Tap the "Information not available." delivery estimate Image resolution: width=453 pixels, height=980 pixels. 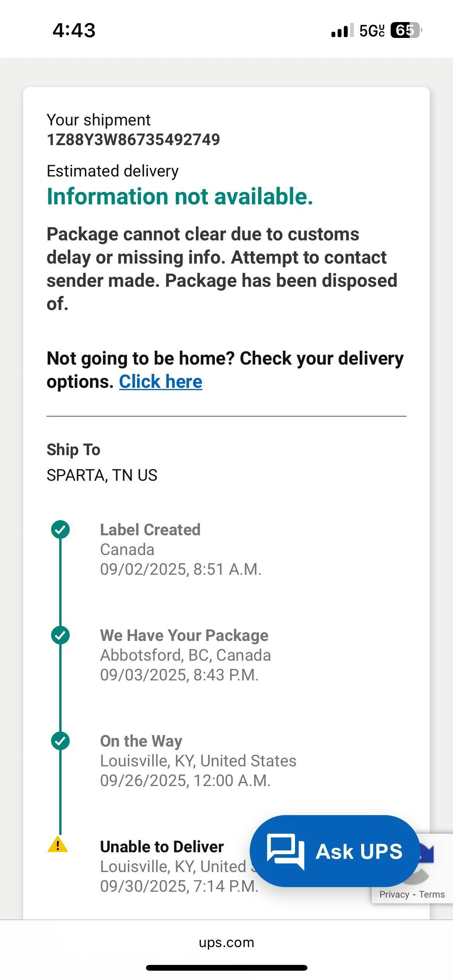(180, 196)
